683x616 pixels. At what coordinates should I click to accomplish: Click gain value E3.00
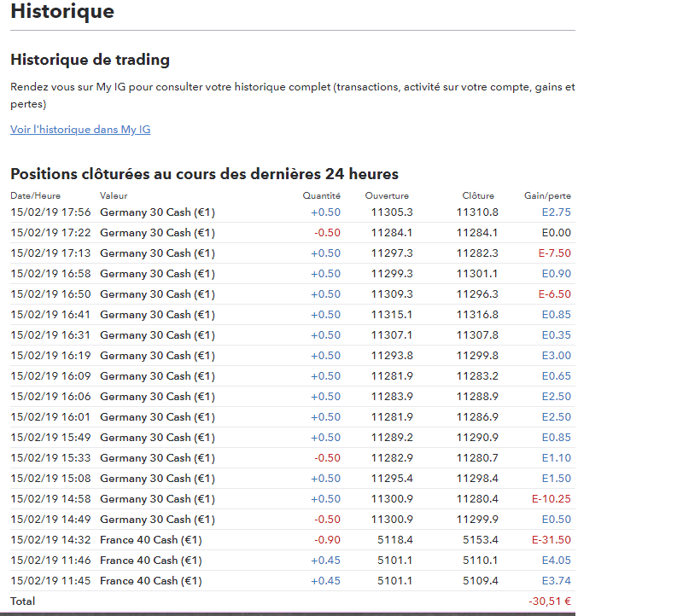point(557,355)
